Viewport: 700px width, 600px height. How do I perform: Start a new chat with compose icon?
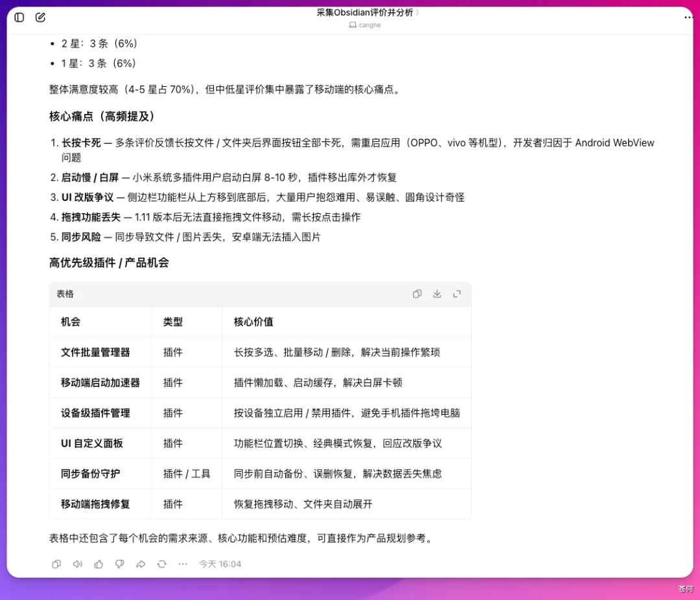(40, 17)
